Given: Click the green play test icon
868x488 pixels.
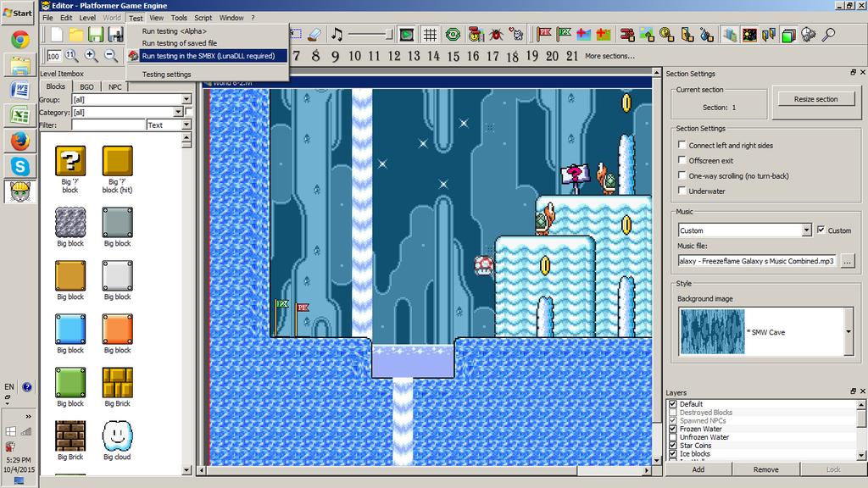Looking at the screenshot, I should click(x=406, y=35).
